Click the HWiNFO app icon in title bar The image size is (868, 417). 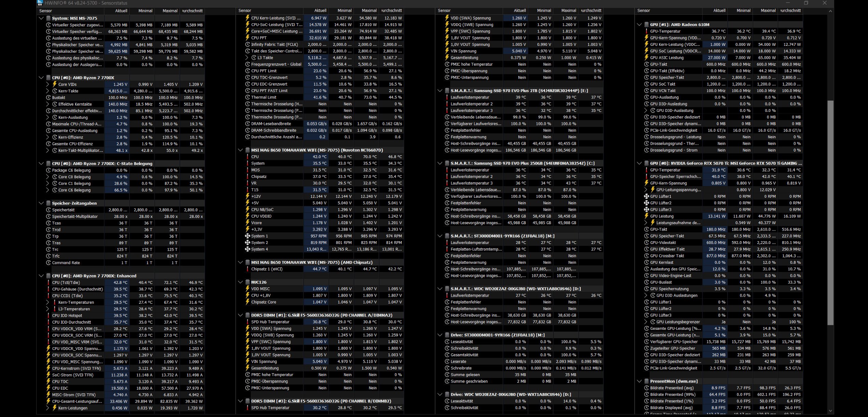(x=40, y=3)
